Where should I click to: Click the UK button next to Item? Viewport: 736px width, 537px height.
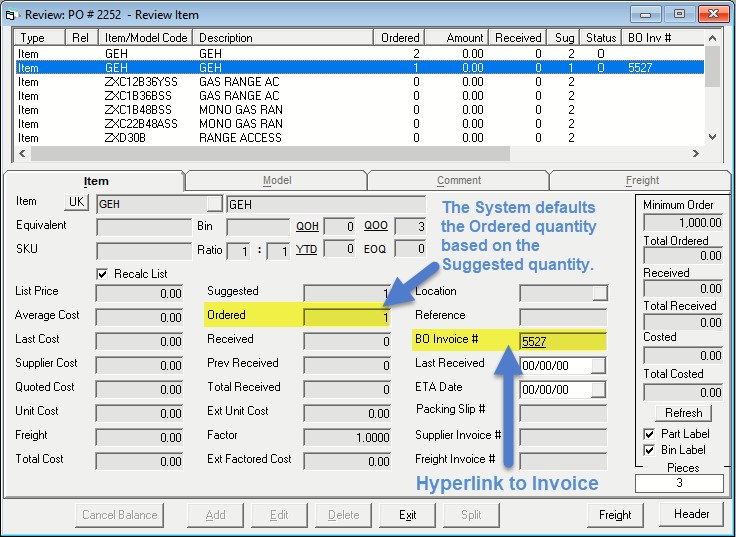(x=77, y=202)
